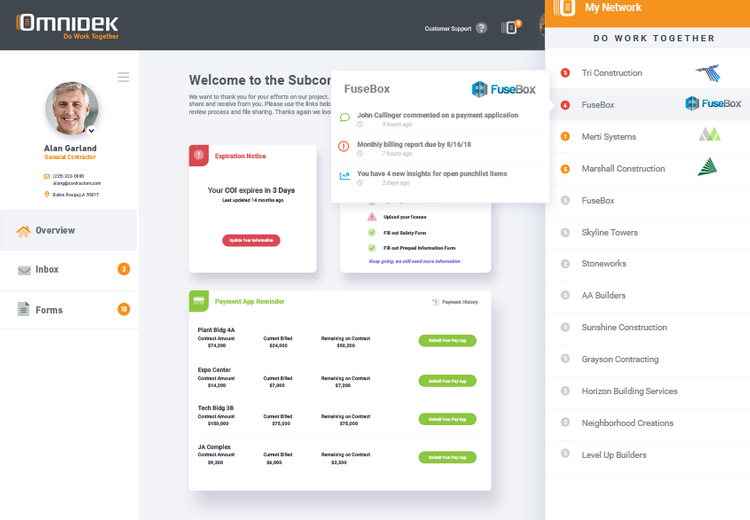Open the Forms menu item
This screenshot has height=520, width=750.
[x=68, y=310]
